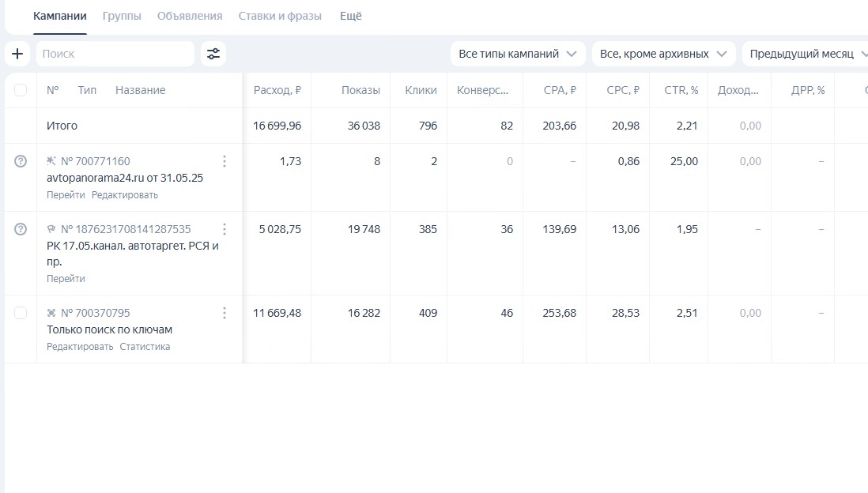Click campaign type icon for № 700370795
This screenshot has width=868, height=493.
(x=51, y=314)
